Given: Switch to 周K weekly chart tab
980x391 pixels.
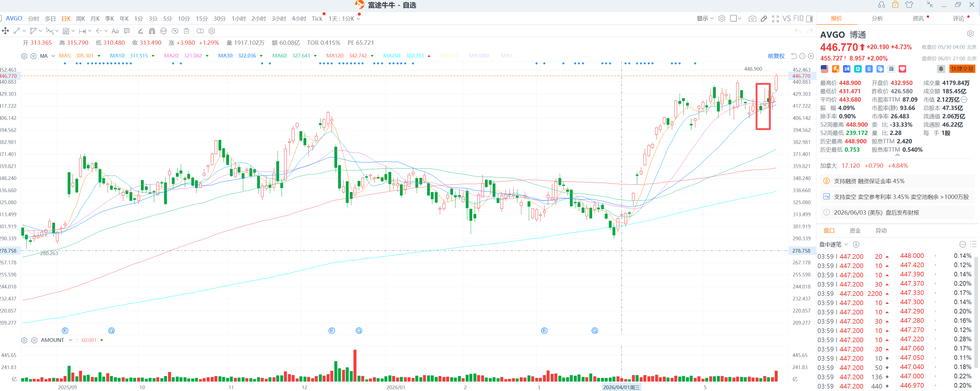Looking at the screenshot, I should tap(81, 19).
